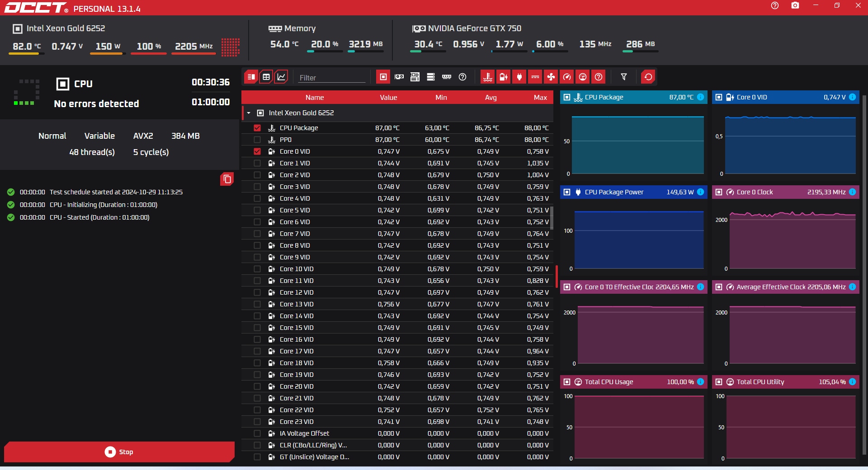Switch to the graph-only view
Image resolution: width=868 pixels, height=470 pixels.
281,77
